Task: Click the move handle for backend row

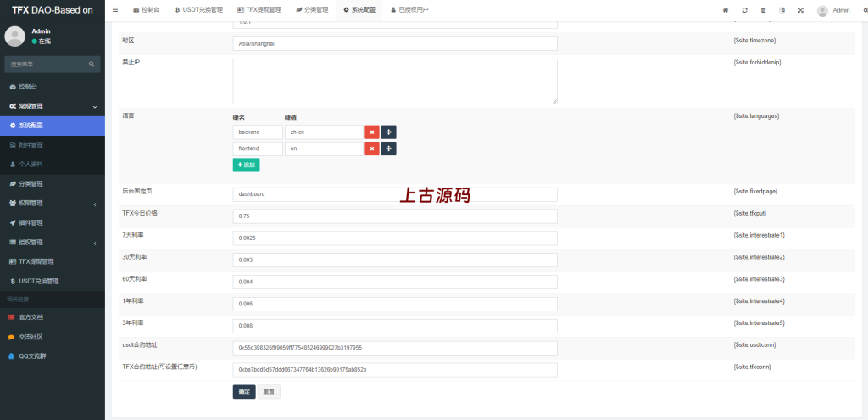Action: click(x=388, y=132)
